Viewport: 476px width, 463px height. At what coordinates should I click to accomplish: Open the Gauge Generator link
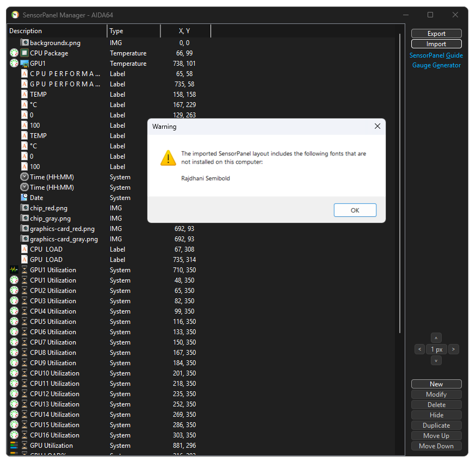point(436,65)
